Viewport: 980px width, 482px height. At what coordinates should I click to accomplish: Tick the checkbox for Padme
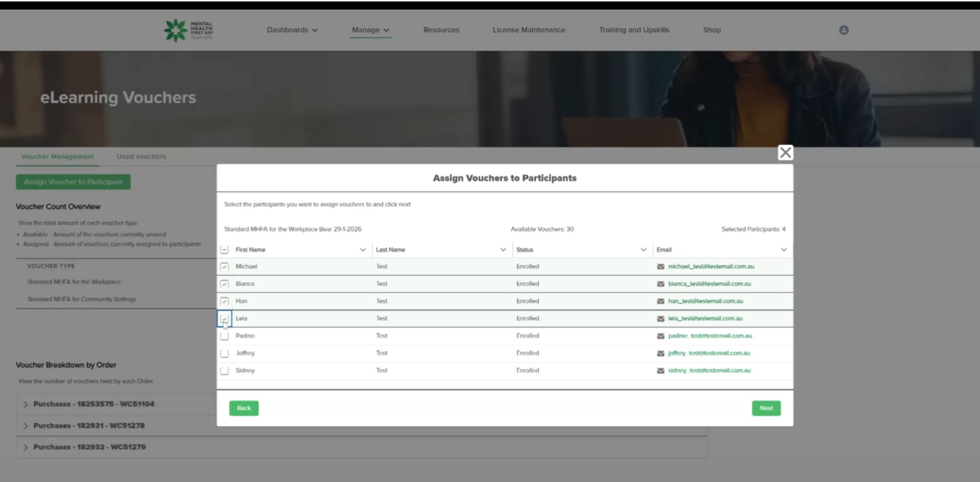225,336
